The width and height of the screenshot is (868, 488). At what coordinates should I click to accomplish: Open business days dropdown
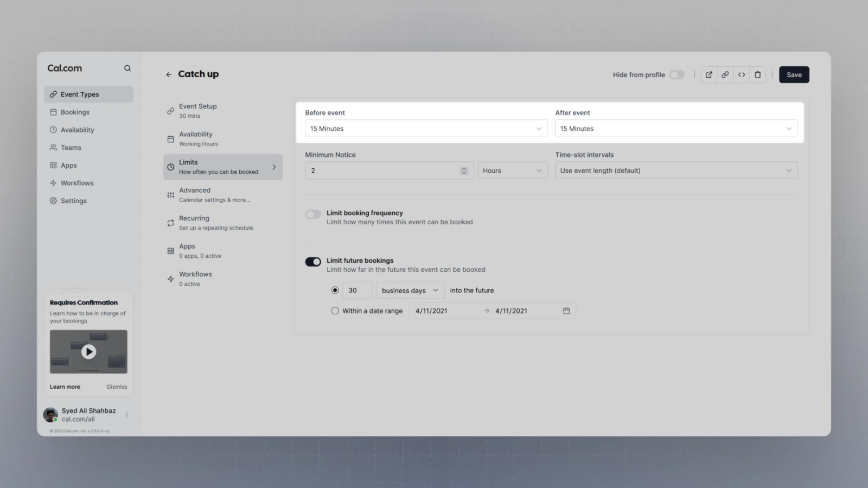pos(410,290)
